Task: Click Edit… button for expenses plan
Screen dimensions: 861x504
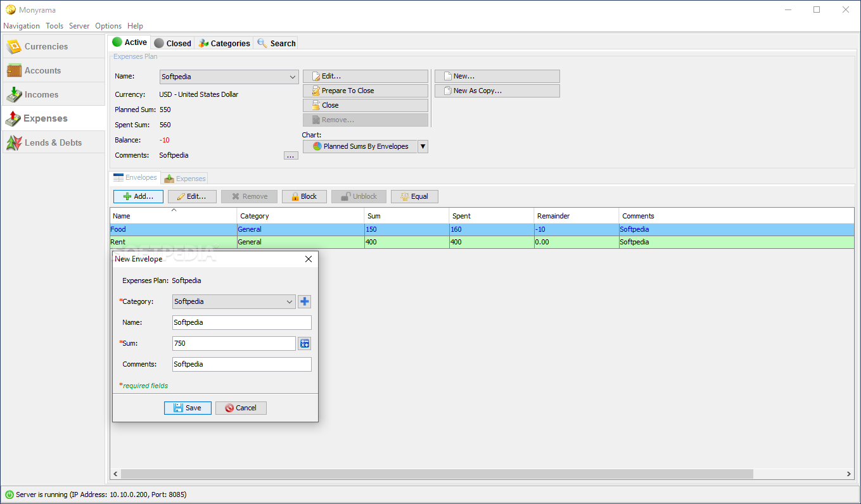Action: [x=366, y=76]
